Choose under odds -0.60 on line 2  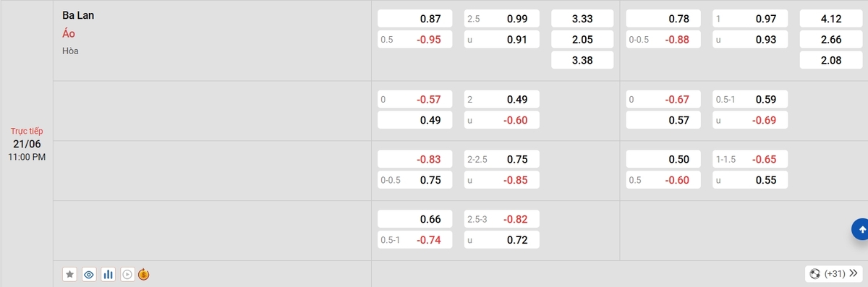click(x=502, y=120)
